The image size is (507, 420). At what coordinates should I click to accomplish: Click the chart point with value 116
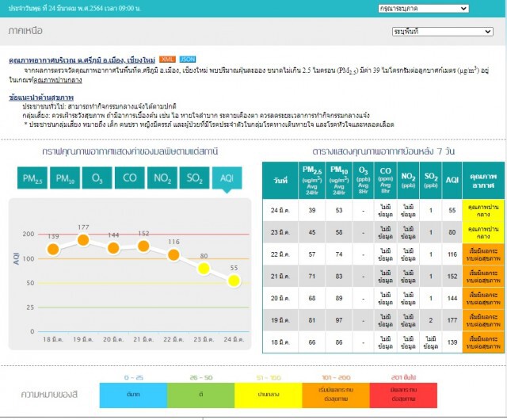point(173,254)
